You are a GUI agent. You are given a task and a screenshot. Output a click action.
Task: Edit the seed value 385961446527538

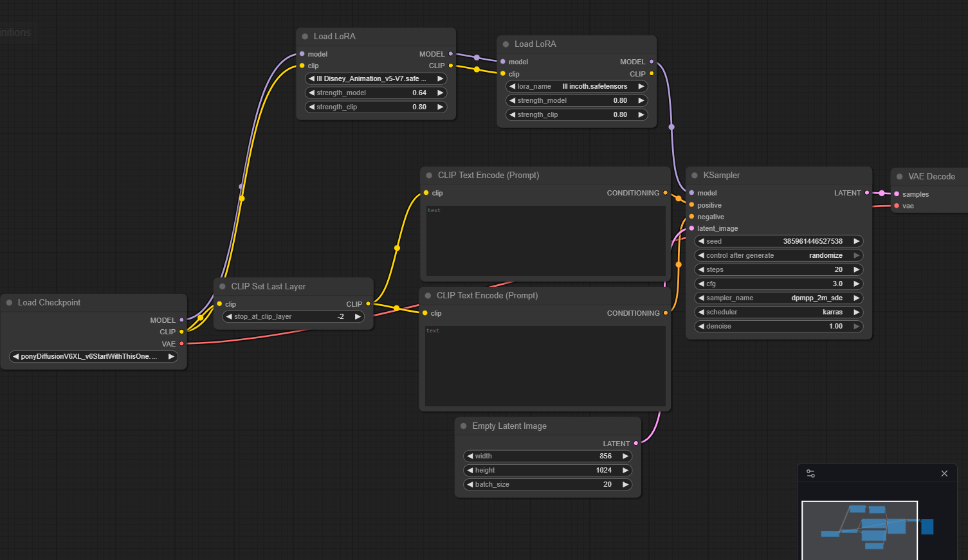(x=812, y=241)
